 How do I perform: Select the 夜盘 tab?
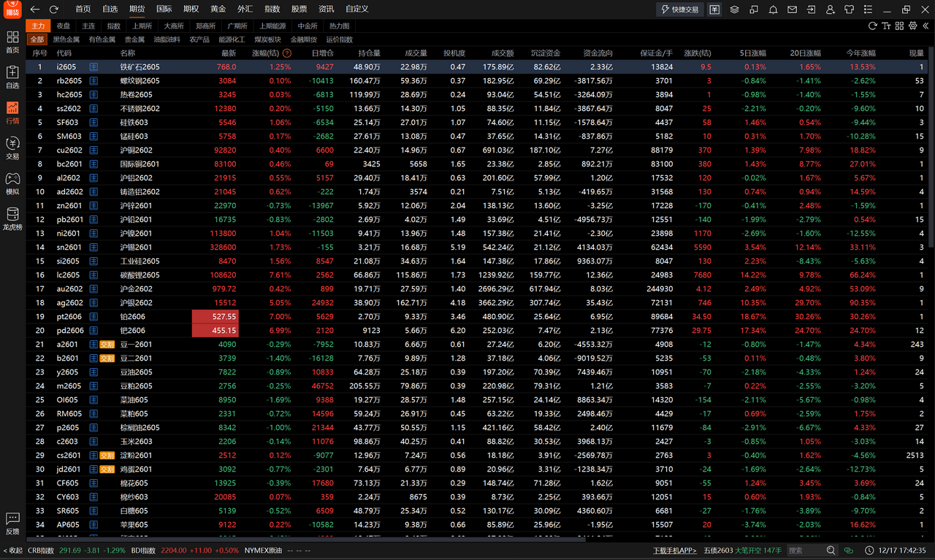[x=64, y=26]
